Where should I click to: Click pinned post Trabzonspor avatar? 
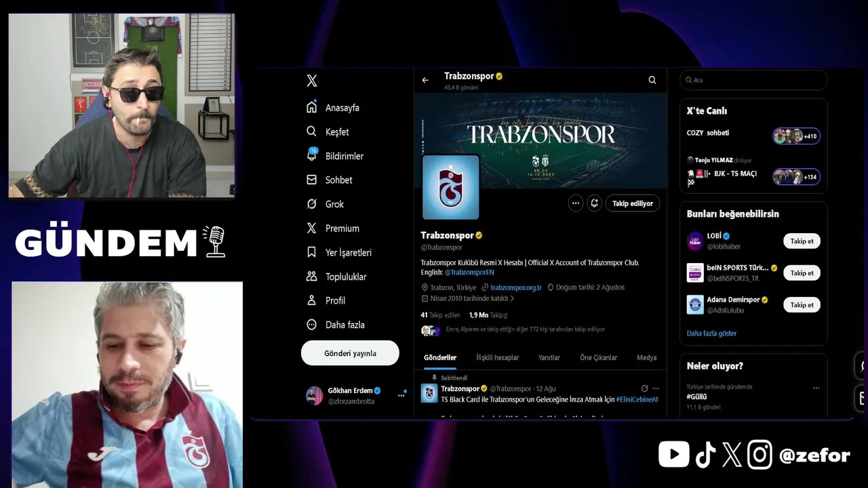(429, 393)
